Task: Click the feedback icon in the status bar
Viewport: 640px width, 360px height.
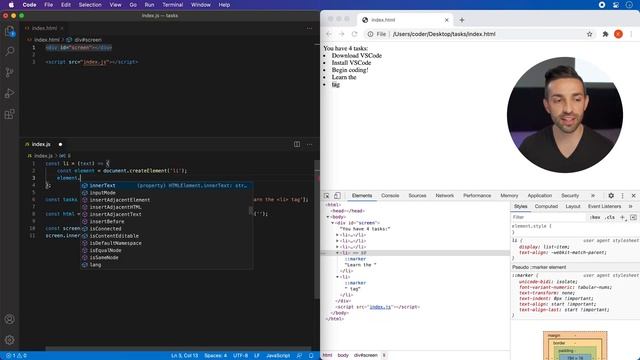Action: coord(299,356)
